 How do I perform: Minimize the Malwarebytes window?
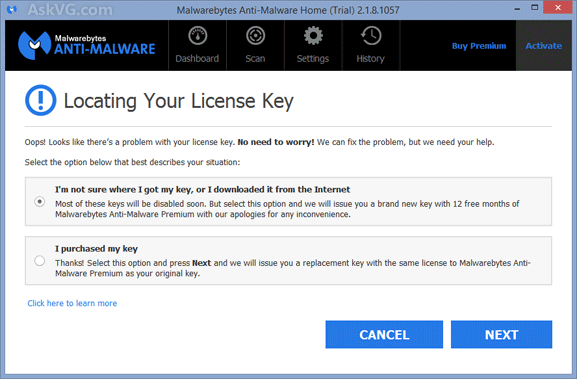point(517,8)
